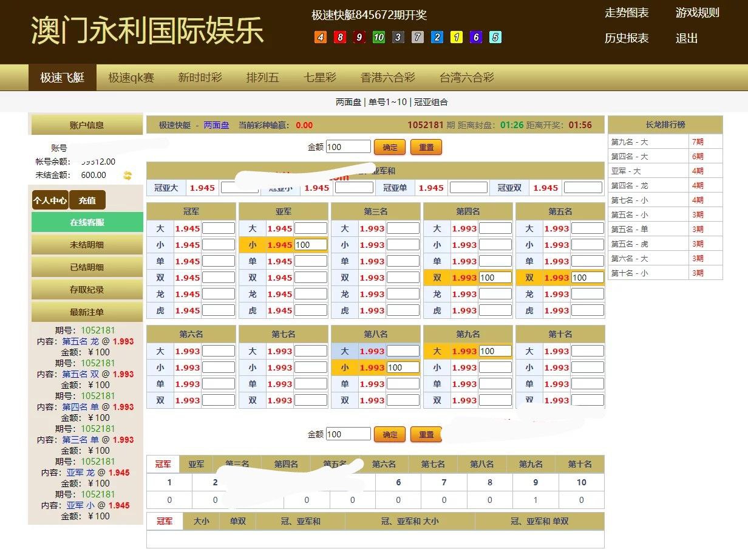The width and height of the screenshot is (748, 560).
Task: Click the gold refresh balance icon
Action: pyautogui.click(x=127, y=176)
